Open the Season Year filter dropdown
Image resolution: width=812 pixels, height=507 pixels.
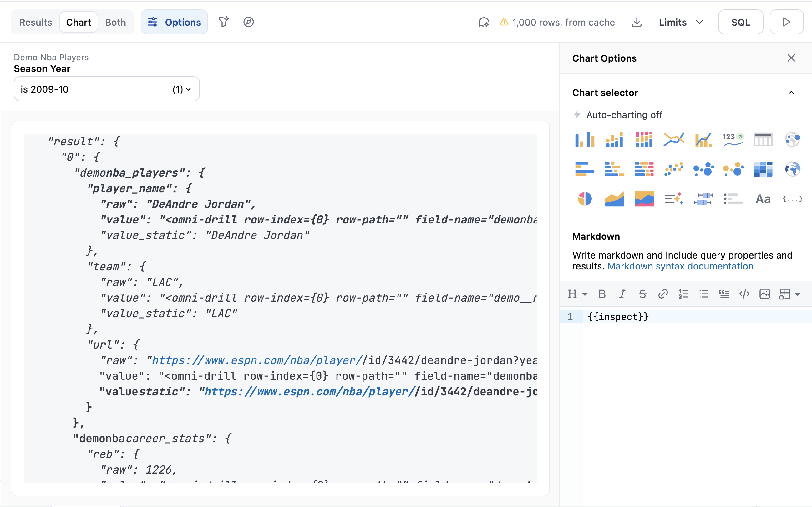point(106,89)
